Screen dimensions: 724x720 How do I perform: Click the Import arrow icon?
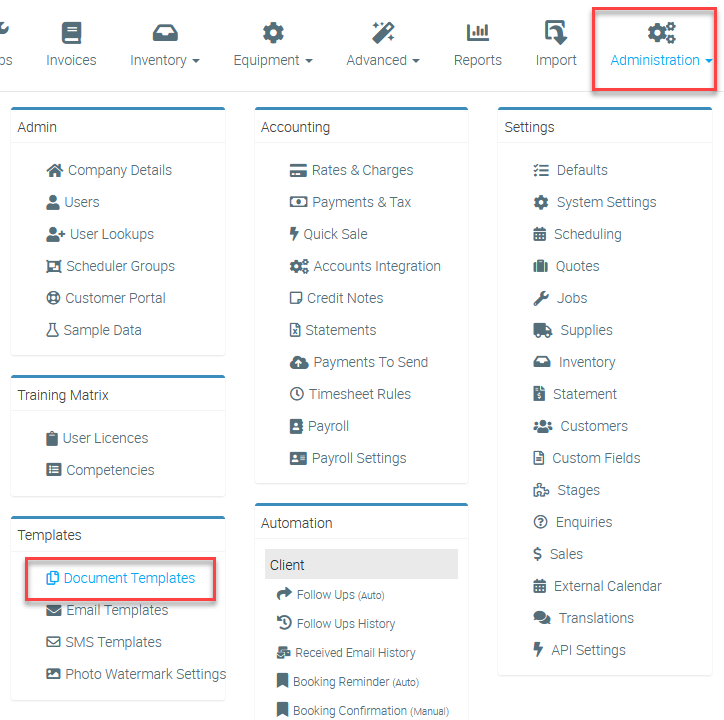click(556, 33)
